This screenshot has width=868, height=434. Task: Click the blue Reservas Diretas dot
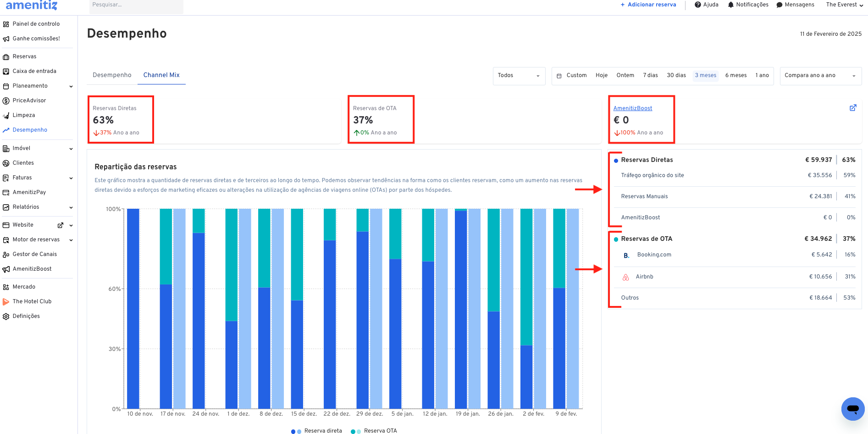[616, 161]
